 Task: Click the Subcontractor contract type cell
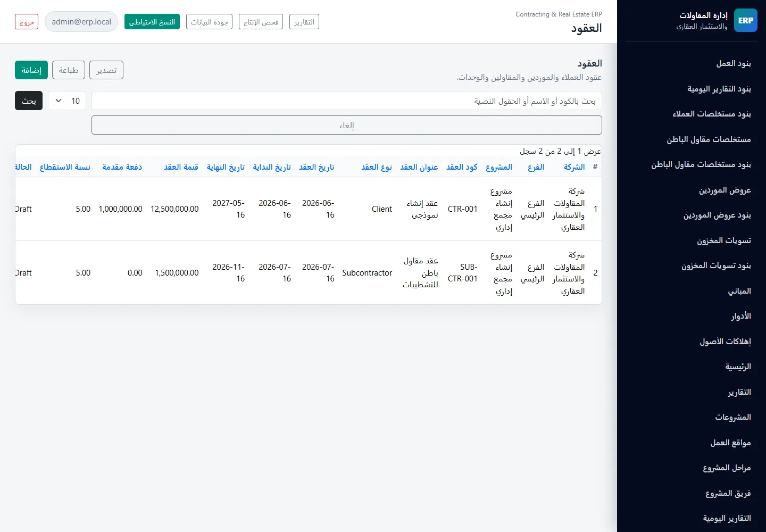(x=367, y=273)
